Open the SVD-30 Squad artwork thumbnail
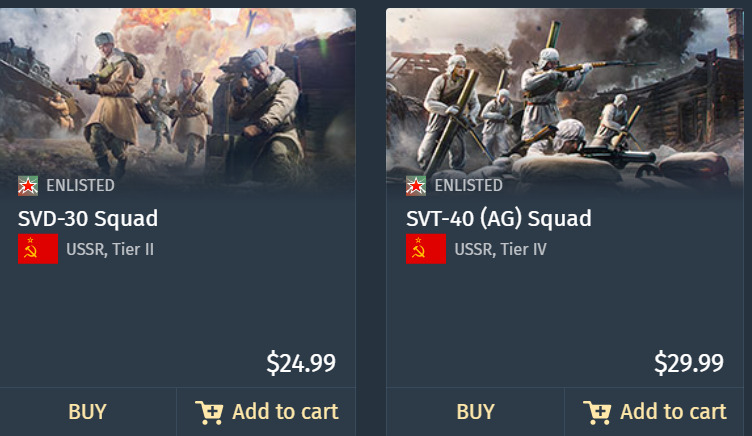Viewport: 752px width, 436px height. click(177, 101)
